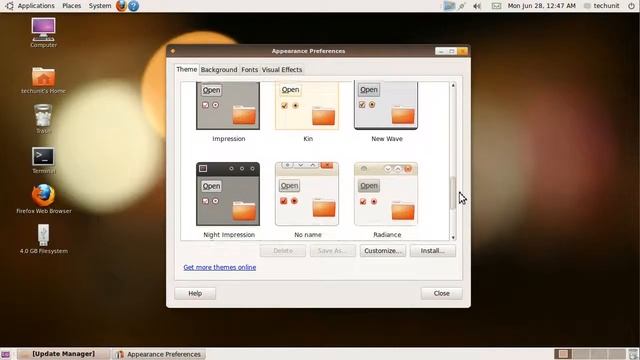The image size is (640, 360).
Task: Click the Radiance theme label
Action: tap(387, 235)
